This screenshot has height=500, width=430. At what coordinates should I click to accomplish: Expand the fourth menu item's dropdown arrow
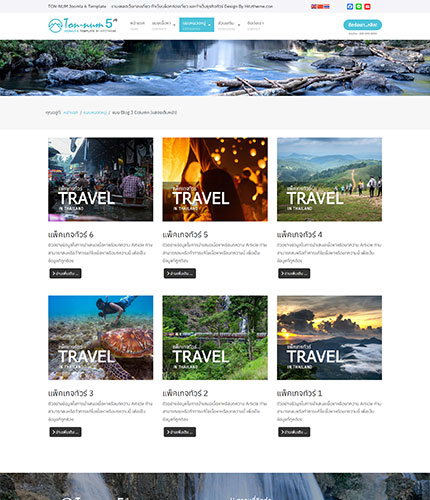tap(239, 25)
